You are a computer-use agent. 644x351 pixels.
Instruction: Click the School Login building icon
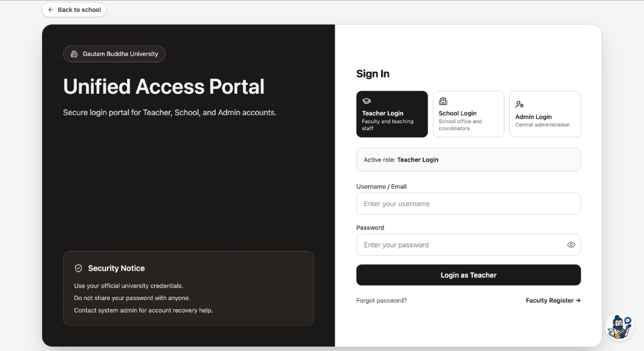click(443, 101)
